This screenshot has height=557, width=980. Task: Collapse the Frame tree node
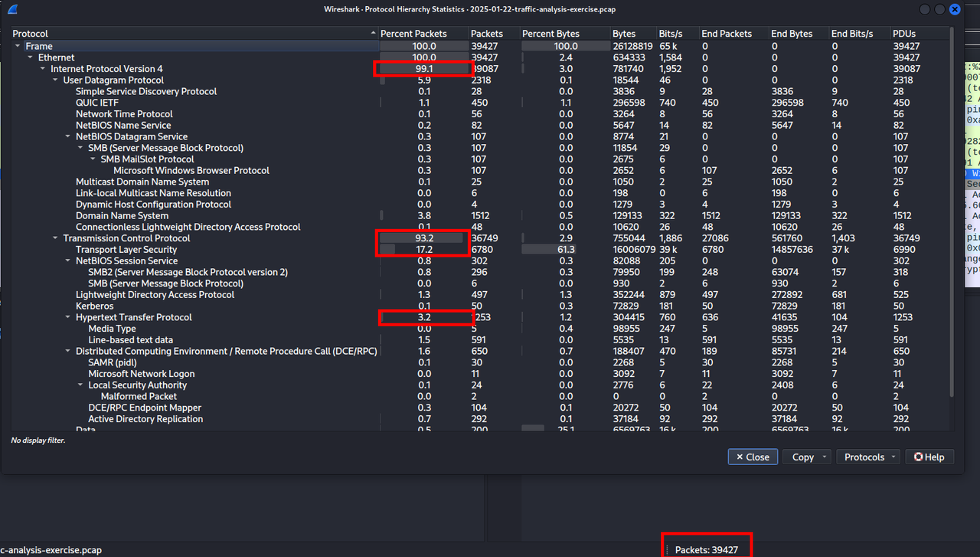coord(18,46)
